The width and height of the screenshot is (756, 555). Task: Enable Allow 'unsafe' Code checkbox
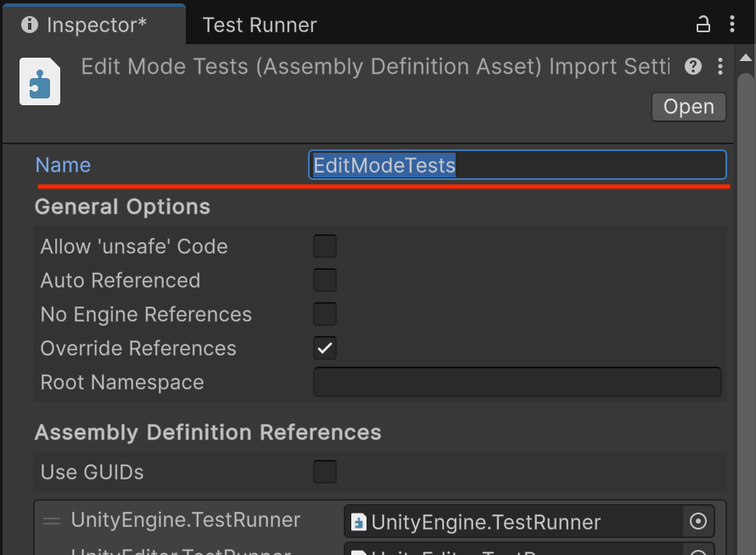tap(325, 247)
